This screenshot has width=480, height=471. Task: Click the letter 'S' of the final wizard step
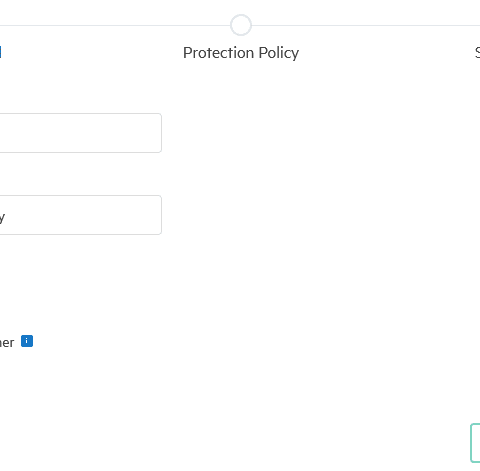[477, 53]
